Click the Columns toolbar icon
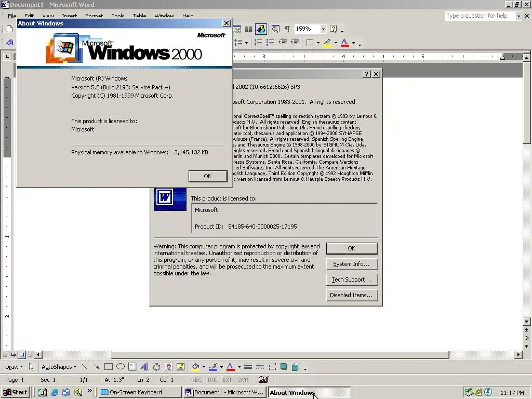Image resolution: width=532 pixels, height=399 pixels. point(249,29)
